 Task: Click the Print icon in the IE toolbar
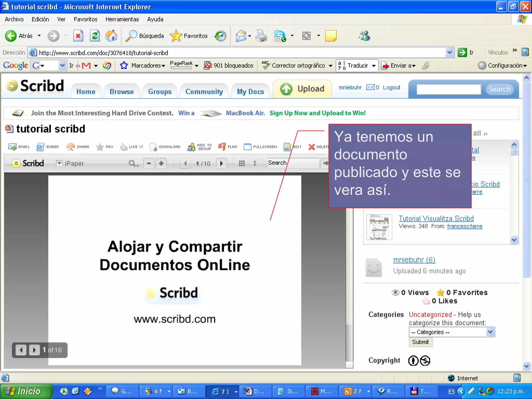261,36
